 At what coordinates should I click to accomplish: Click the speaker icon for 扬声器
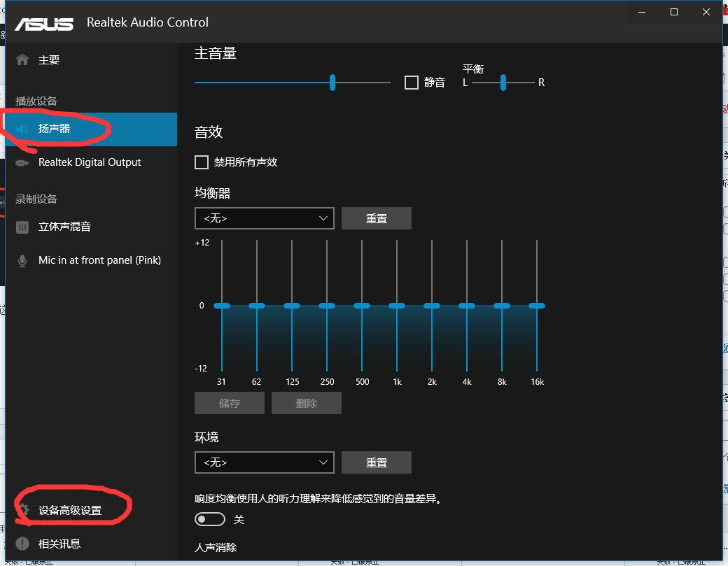22,129
